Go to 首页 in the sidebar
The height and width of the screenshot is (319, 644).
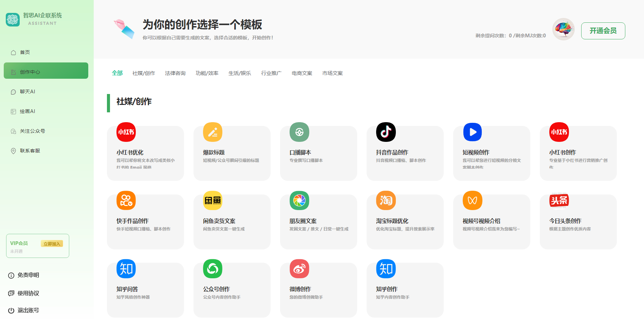(25, 52)
